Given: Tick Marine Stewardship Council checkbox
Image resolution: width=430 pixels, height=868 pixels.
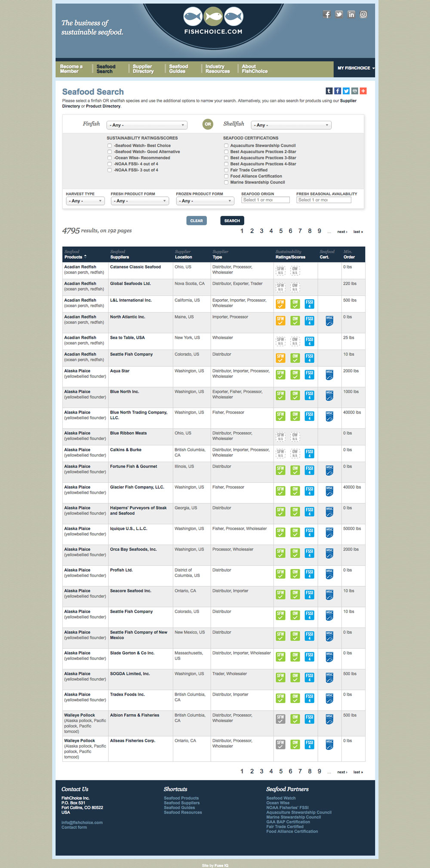Looking at the screenshot, I should (x=226, y=182).
